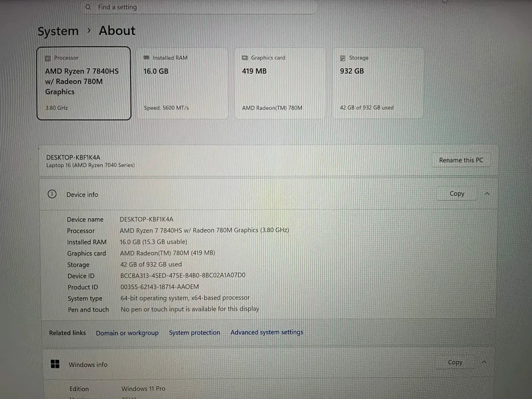532x399 pixels.
Task: Click the 64-bit operating system text
Action: (185, 298)
